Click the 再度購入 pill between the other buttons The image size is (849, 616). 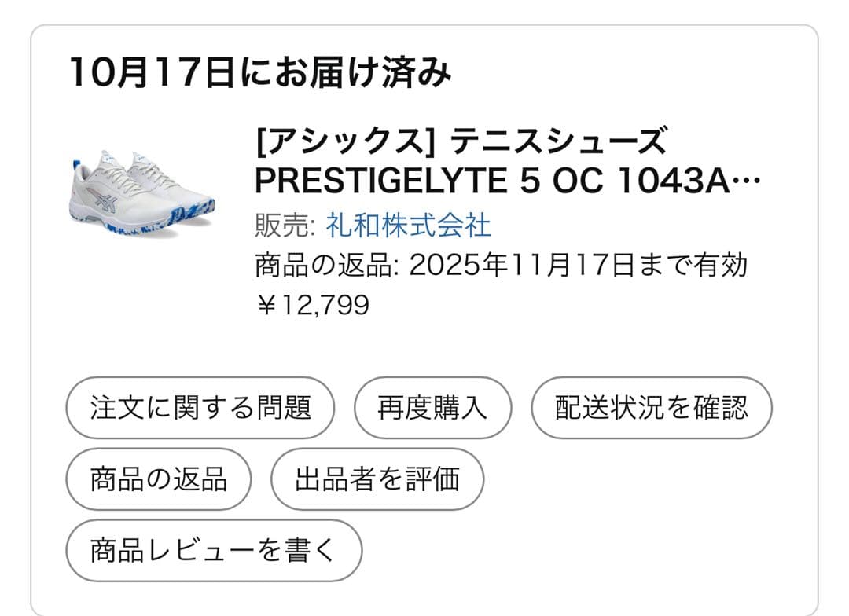click(x=433, y=407)
